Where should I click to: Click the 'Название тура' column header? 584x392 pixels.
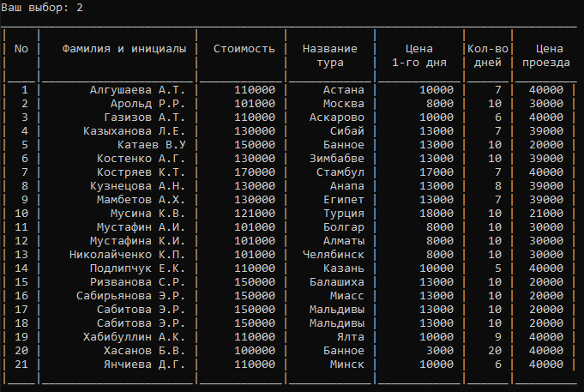(x=330, y=56)
